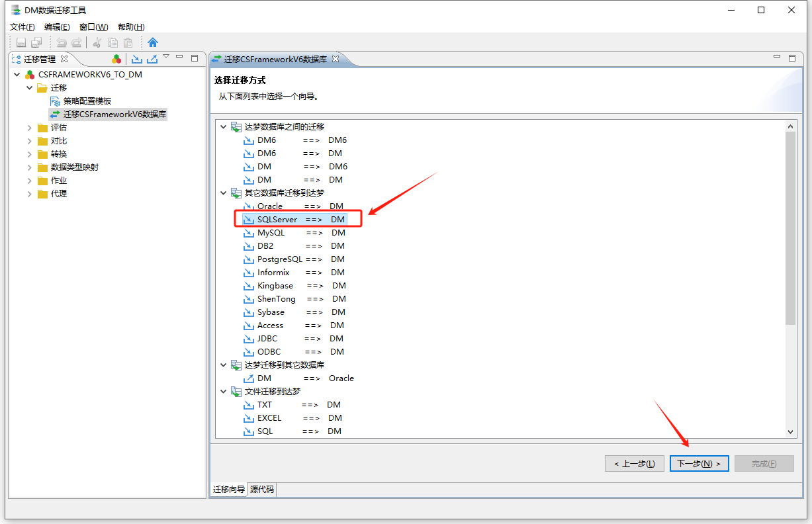Click the 评估 folder
Screen dimensions: 812x524
(x=59, y=127)
